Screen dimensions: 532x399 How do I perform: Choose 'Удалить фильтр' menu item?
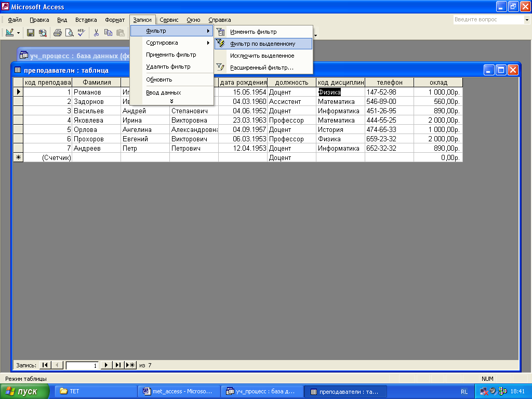tap(171, 66)
